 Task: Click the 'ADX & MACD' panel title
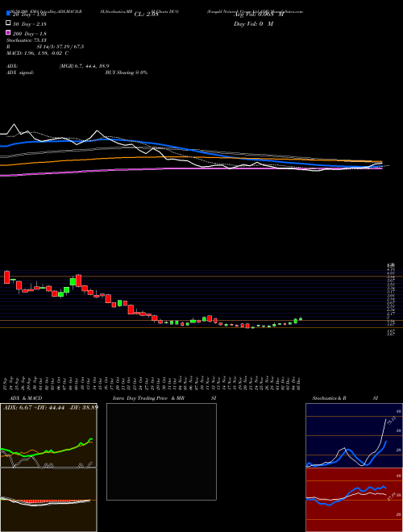(x=26, y=398)
